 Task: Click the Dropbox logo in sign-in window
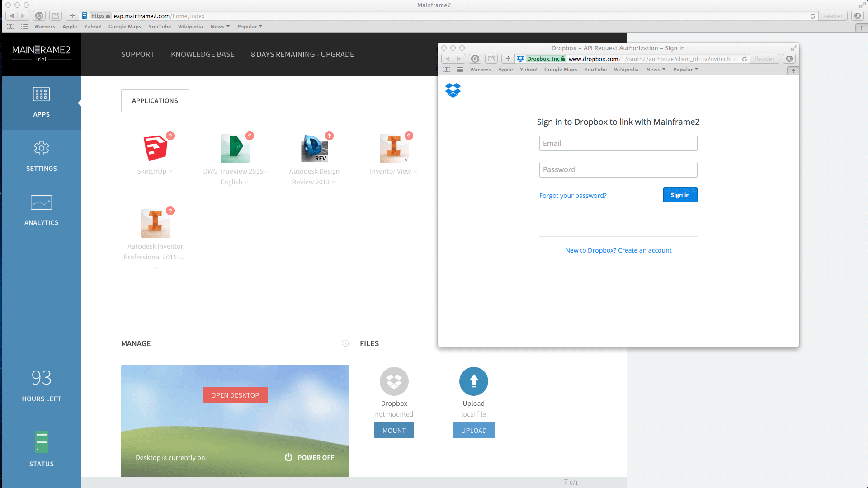click(x=453, y=90)
